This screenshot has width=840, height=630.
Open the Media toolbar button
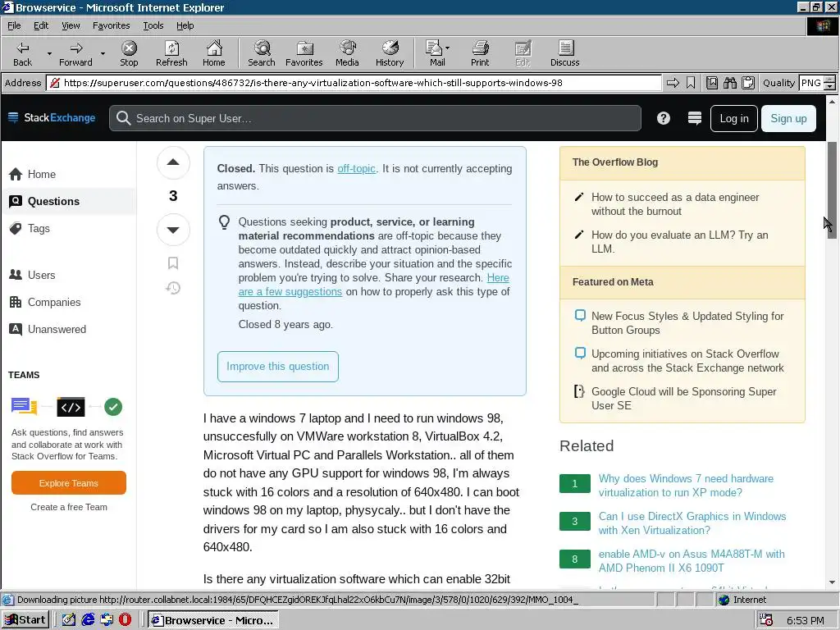coord(347,53)
